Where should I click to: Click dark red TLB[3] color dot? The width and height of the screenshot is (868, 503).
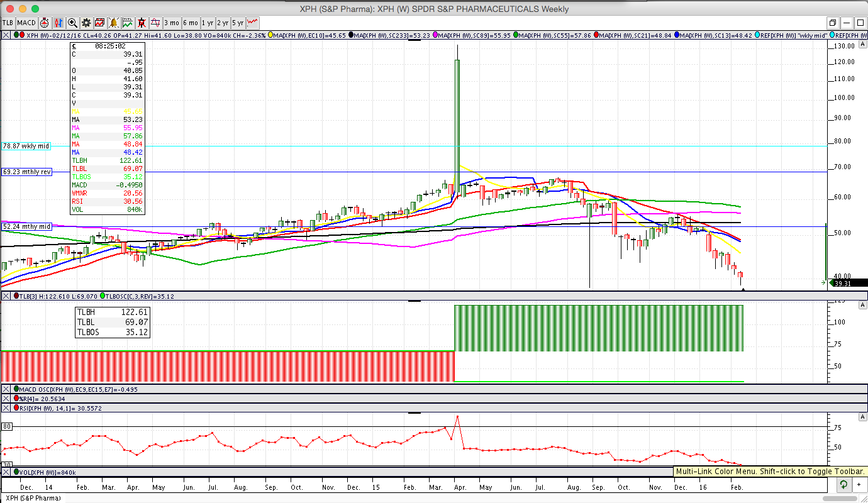[x=16, y=296]
